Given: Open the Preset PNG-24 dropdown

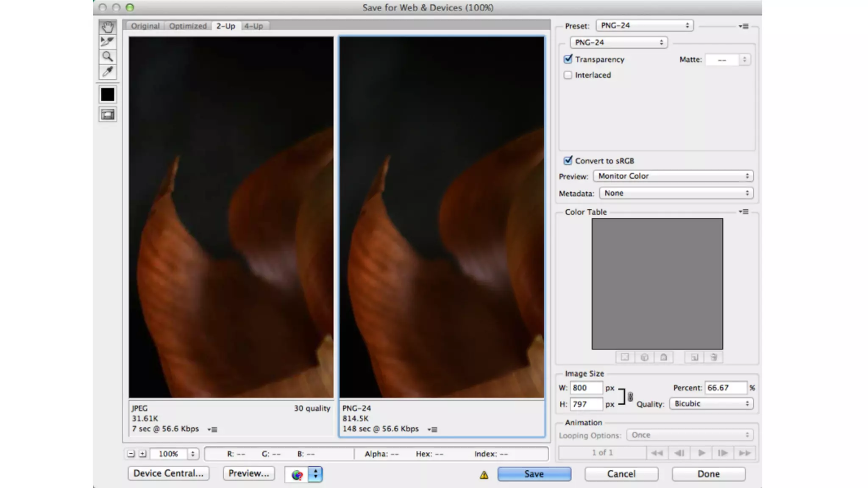Looking at the screenshot, I should click(644, 25).
